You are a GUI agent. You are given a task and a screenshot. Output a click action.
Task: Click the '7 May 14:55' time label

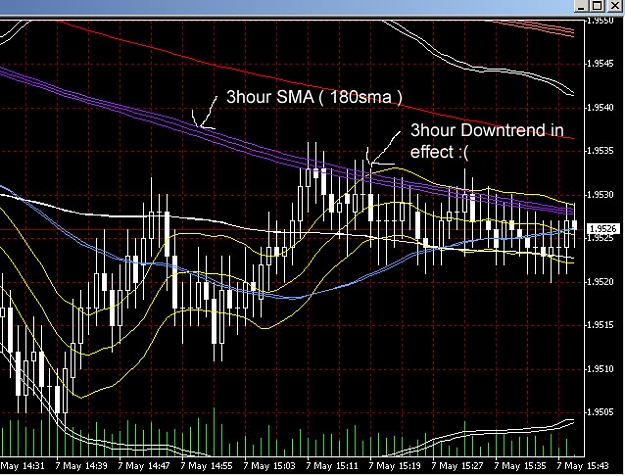pos(206,466)
